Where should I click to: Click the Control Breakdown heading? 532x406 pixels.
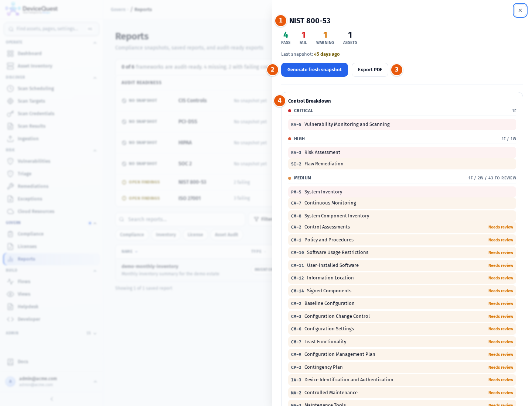[309, 101]
